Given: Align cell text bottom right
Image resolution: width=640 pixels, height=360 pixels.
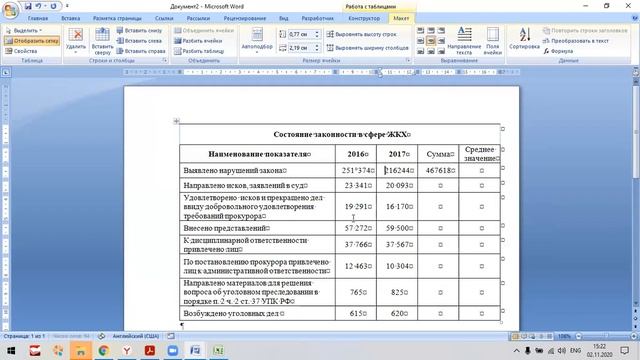Looking at the screenshot, I should point(441,51).
